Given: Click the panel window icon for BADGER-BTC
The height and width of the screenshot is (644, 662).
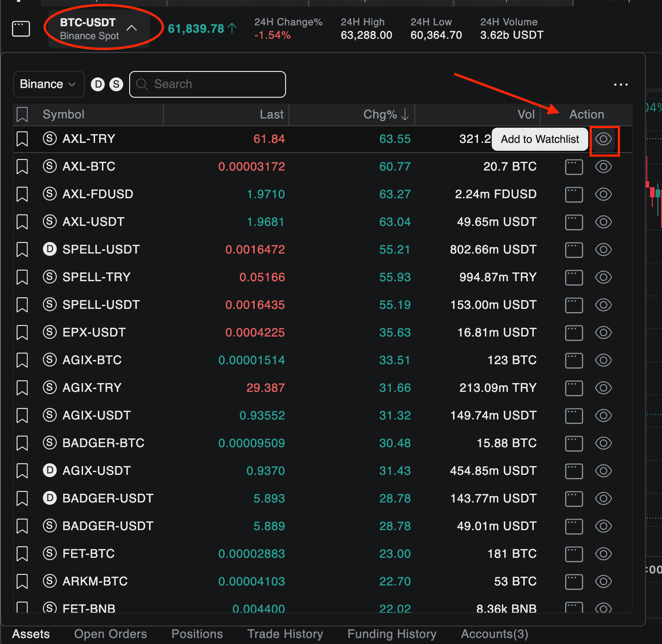Looking at the screenshot, I should pyautogui.click(x=574, y=443).
